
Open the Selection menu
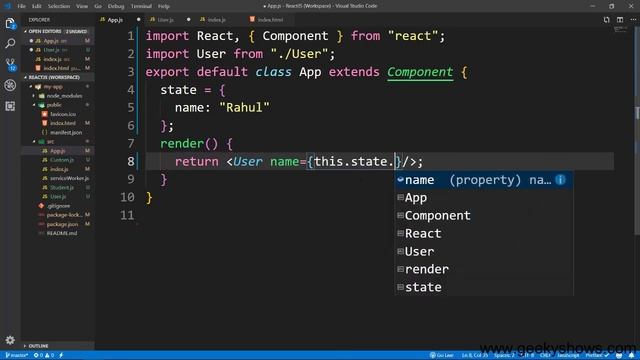[x=59, y=6]
